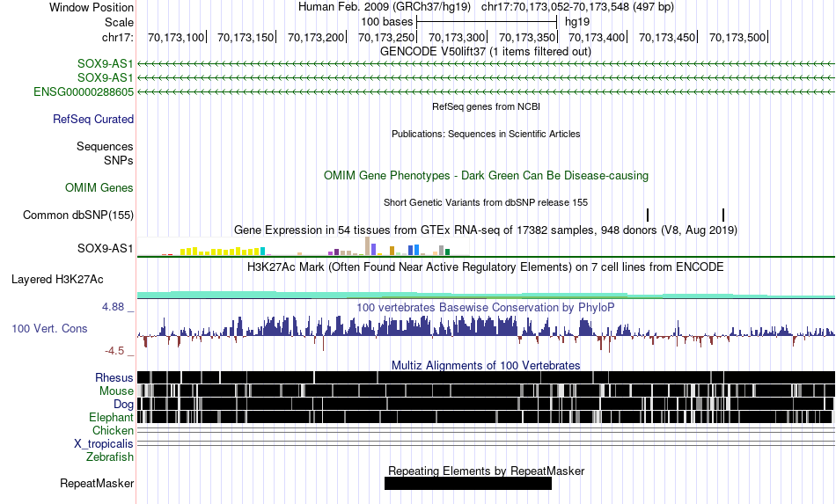Click the chr17: base position label
This screenshot has width=836, height=504.
(x=117, y=37)
